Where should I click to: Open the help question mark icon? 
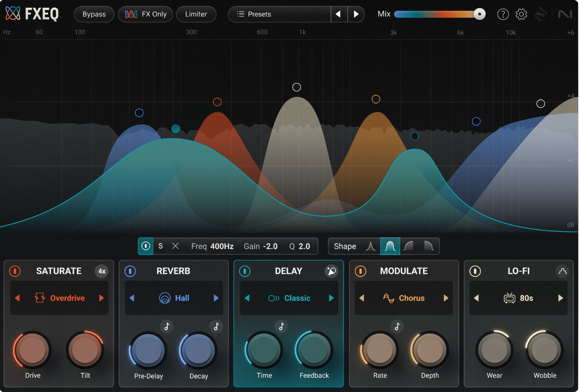(x=503, y=14)
